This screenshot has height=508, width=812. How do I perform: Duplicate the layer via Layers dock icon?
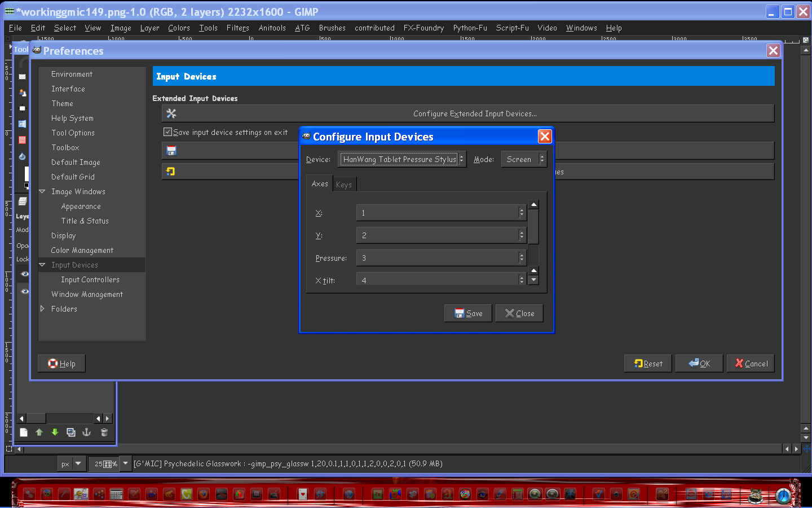[x=71, y=432]
